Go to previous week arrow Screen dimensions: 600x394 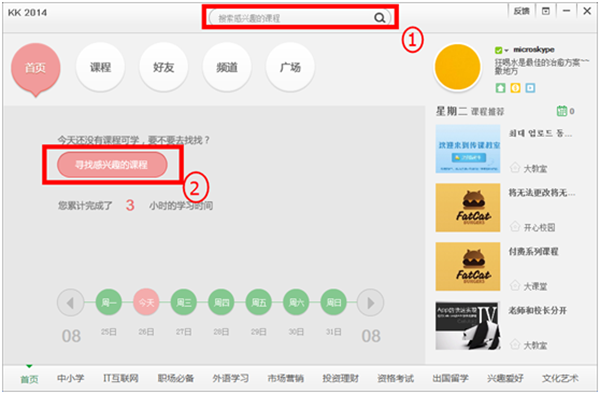(x=70, y=303)
